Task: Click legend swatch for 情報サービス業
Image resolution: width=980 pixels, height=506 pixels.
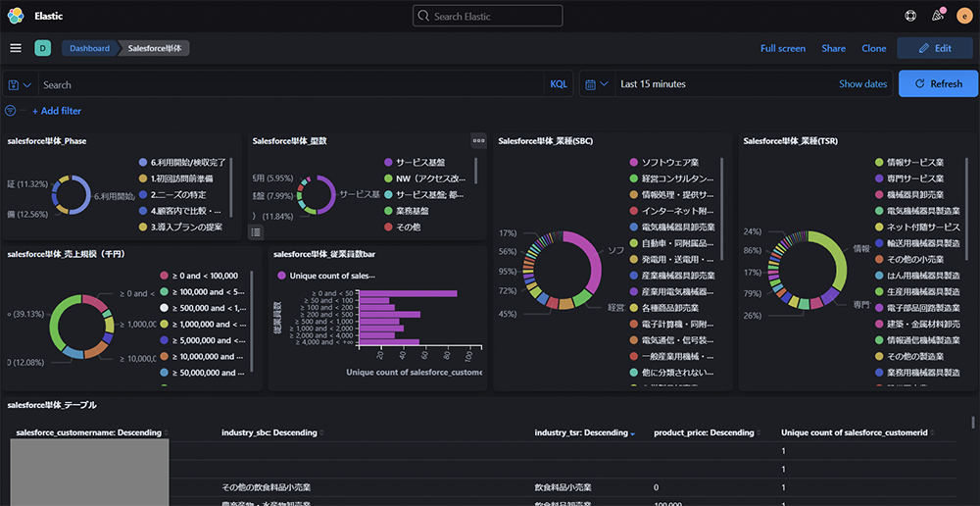Action: (x=879, y=162)
